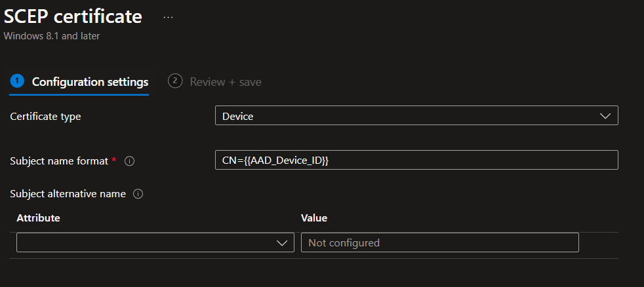Click the Certificate type label
This screenshot has height=287, width=644.
pos(46,117)
